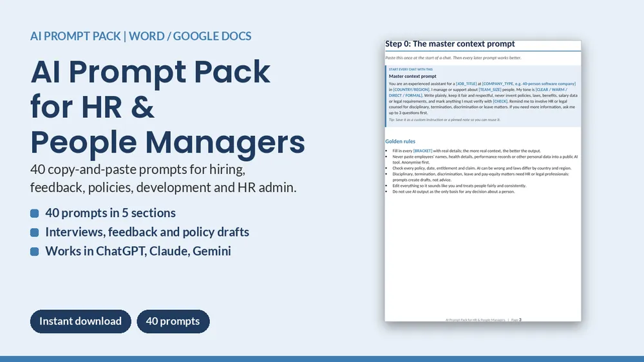Click the blue square bullet beside "Interviews, feedback and policy drafts"
Viewport: 644px width, 362px height.
[35, 233]
